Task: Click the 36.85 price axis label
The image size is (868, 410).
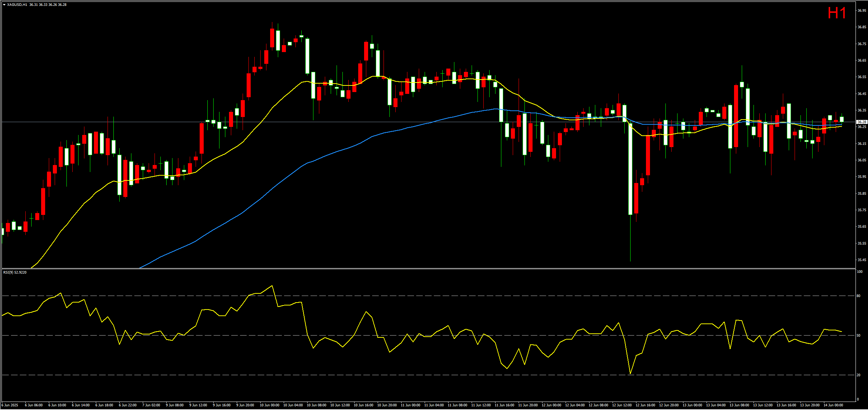Action: coord(862,27)
